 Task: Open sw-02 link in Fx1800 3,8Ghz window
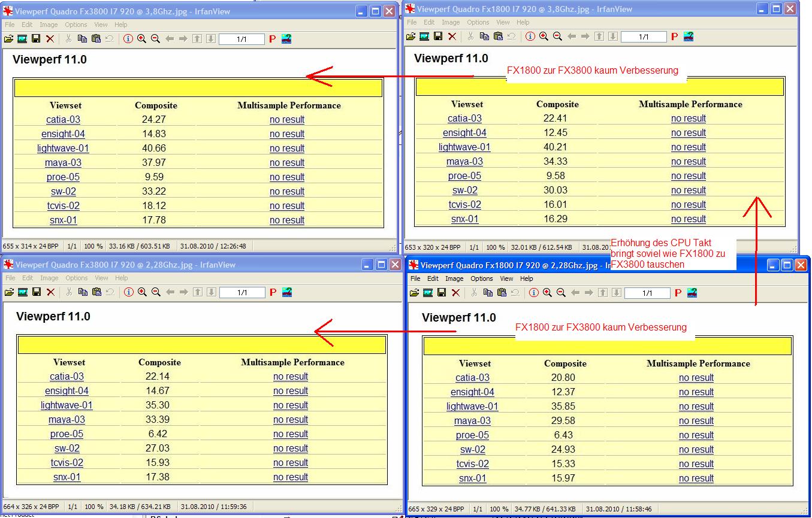464,190
